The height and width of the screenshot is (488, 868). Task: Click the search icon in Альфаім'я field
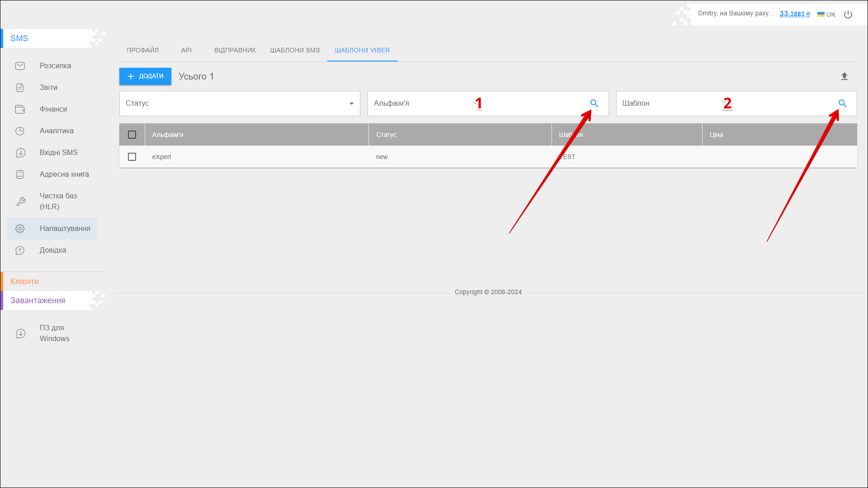click(594, 103)
